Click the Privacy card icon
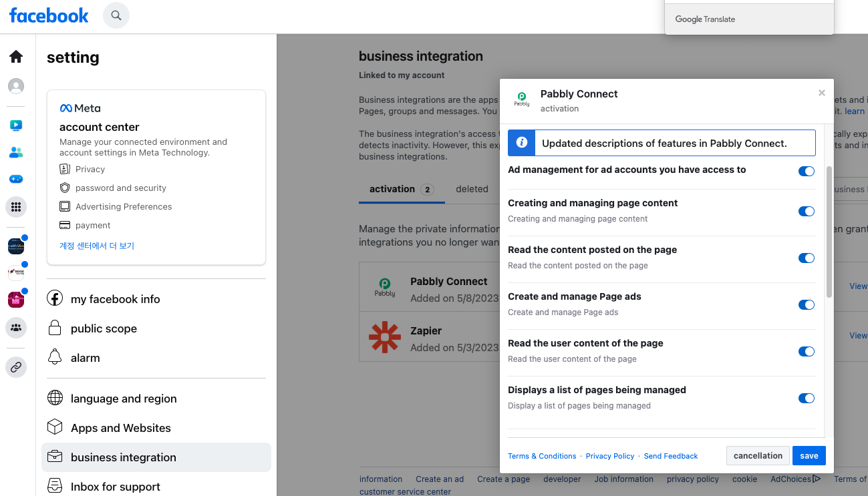The width and height of the screenshot is (868, 496). pyautogui.click(x=65, y=169)
